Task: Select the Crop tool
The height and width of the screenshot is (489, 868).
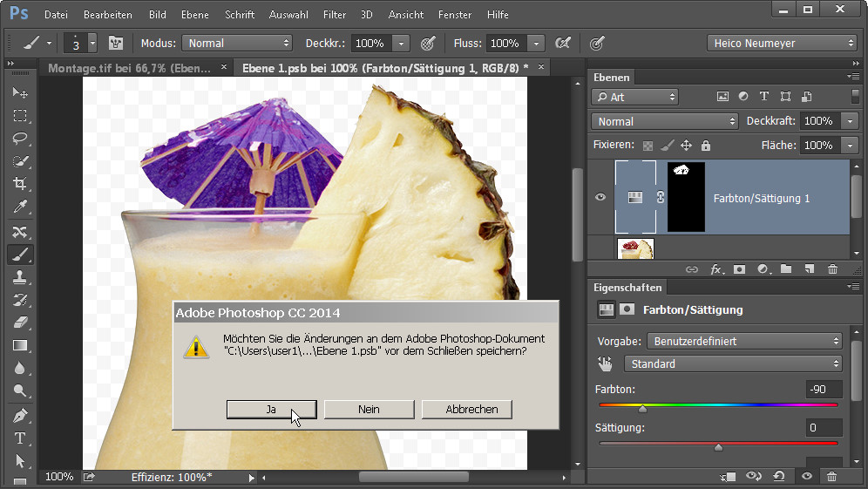Action: [x=20, y=184]
